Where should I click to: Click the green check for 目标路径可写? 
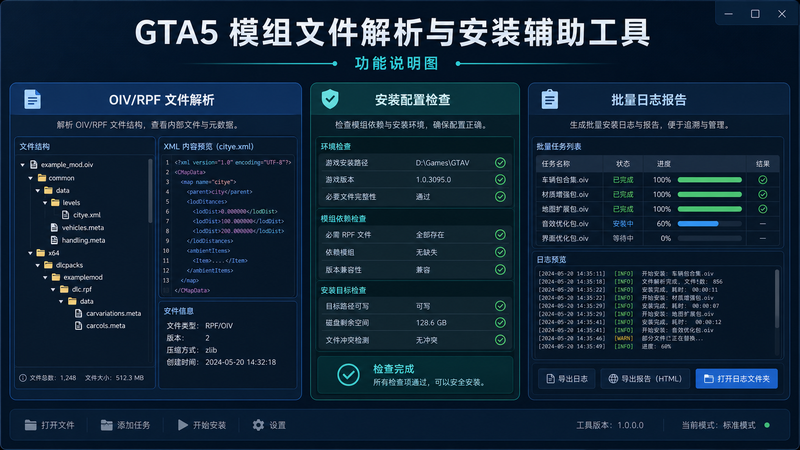point(500,306)
